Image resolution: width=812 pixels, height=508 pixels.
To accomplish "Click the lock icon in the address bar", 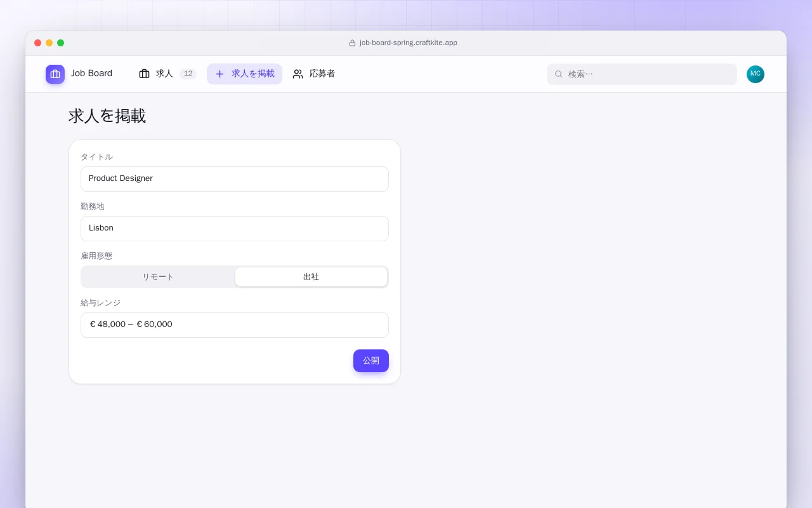I will [352, 43].
